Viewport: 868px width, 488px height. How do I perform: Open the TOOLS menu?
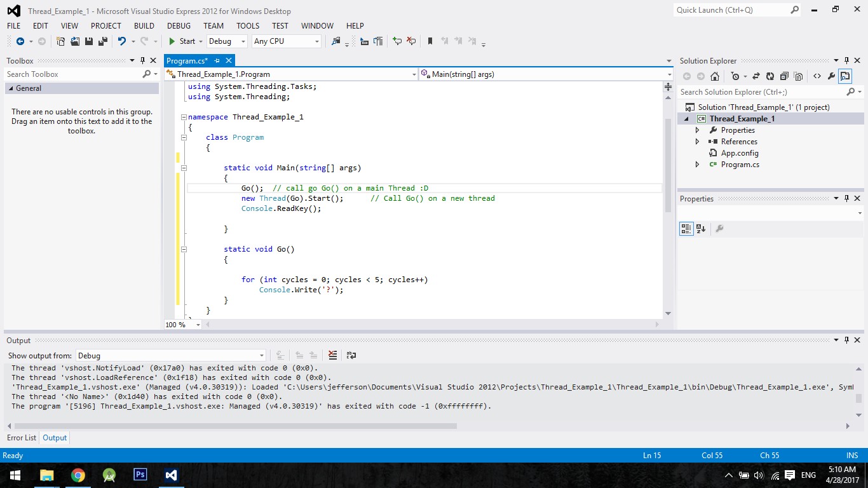pos(248,26)
